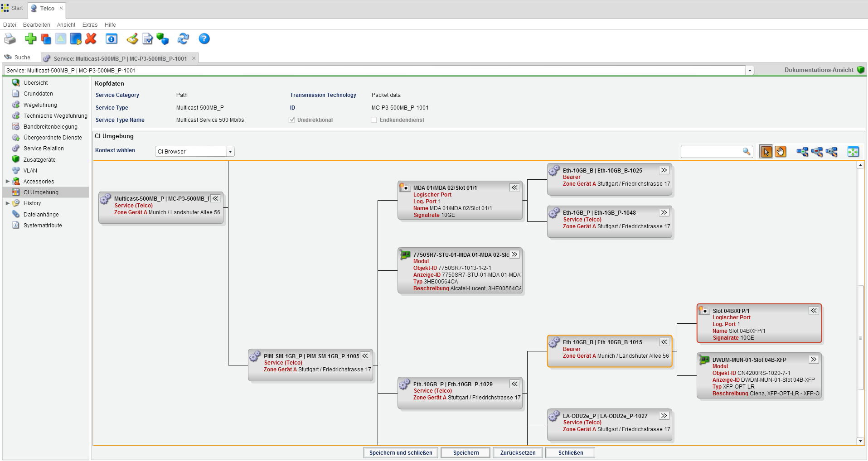
Task: Click the Speichern und schließen button
Action: coord(400,452)
